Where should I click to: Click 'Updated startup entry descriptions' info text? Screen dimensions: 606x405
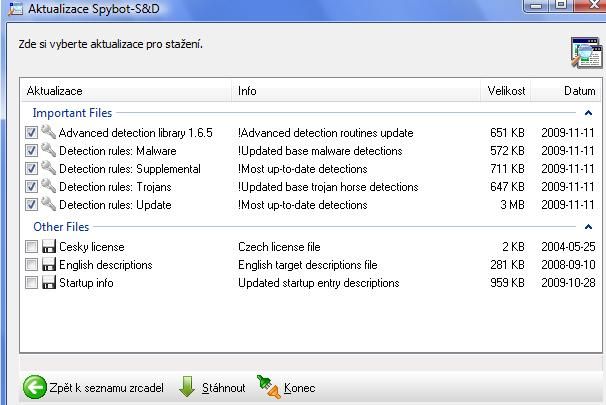318,283
